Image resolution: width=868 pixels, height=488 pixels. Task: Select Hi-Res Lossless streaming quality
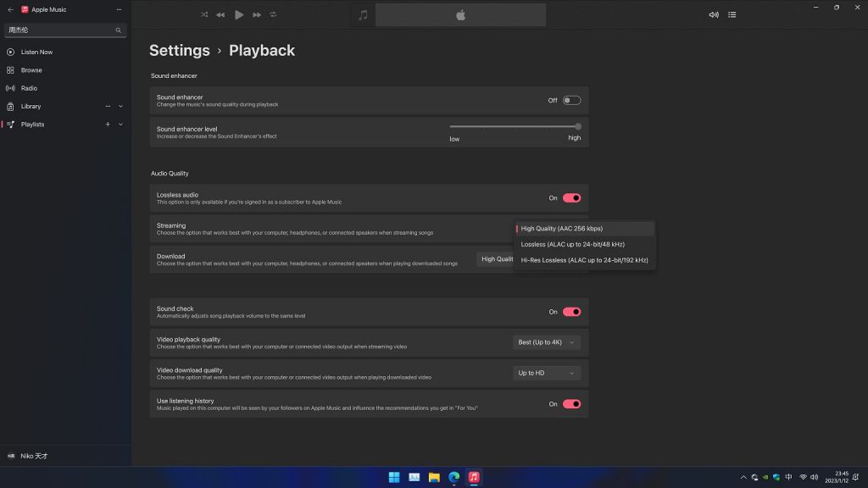(x=585, y=260)
